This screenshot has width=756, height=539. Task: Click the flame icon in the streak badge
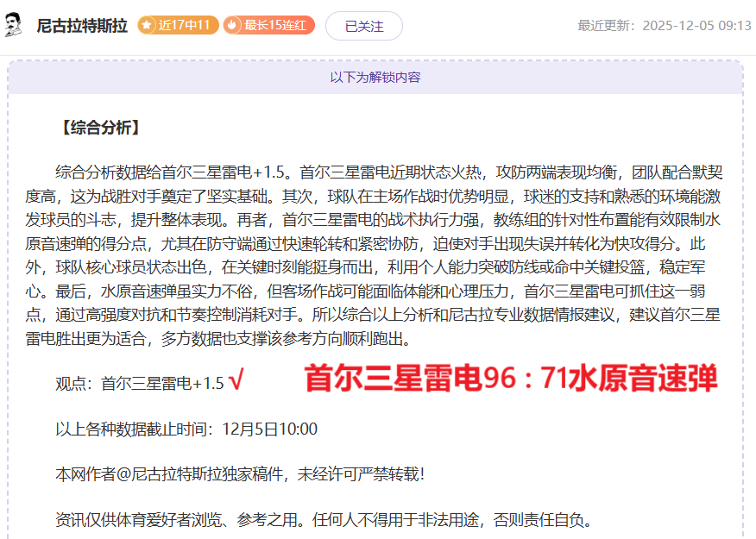click(233, 26)
